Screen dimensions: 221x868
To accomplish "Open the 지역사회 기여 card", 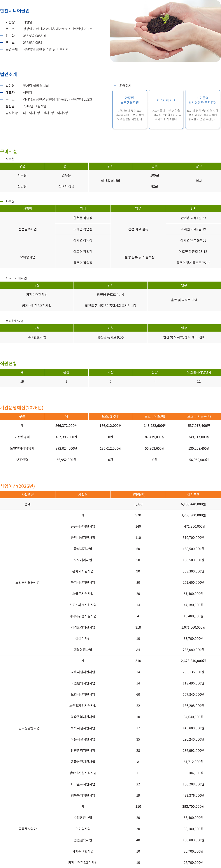I will [166, 109].
